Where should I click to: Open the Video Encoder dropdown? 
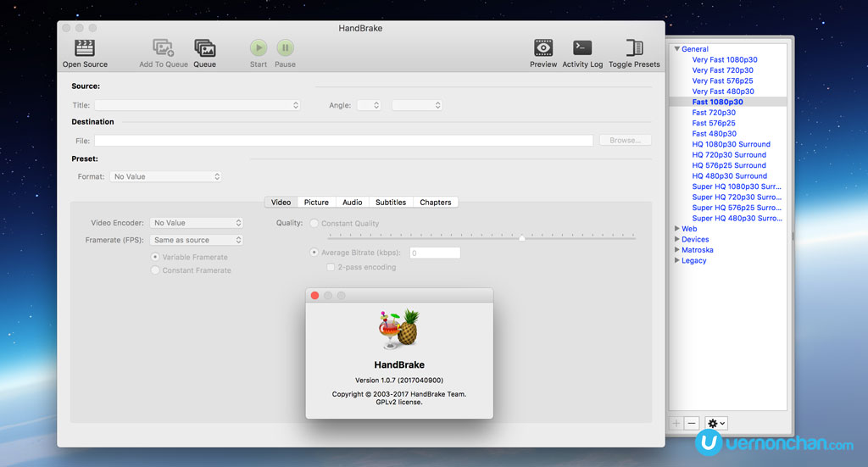[197, 222]
